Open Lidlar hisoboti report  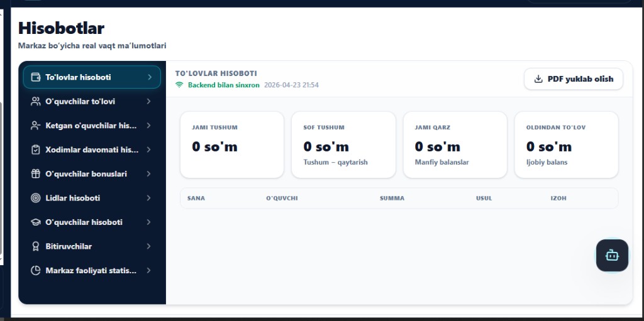coord(92,198)
